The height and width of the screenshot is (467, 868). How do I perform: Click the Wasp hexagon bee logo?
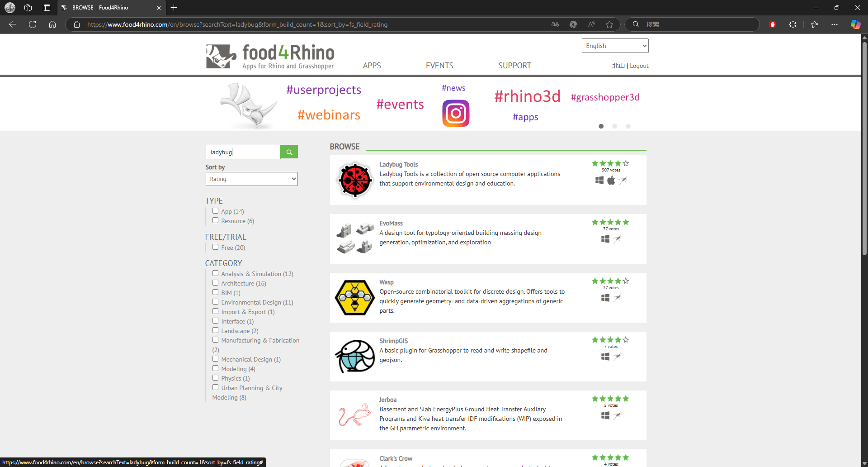(355, 298)
